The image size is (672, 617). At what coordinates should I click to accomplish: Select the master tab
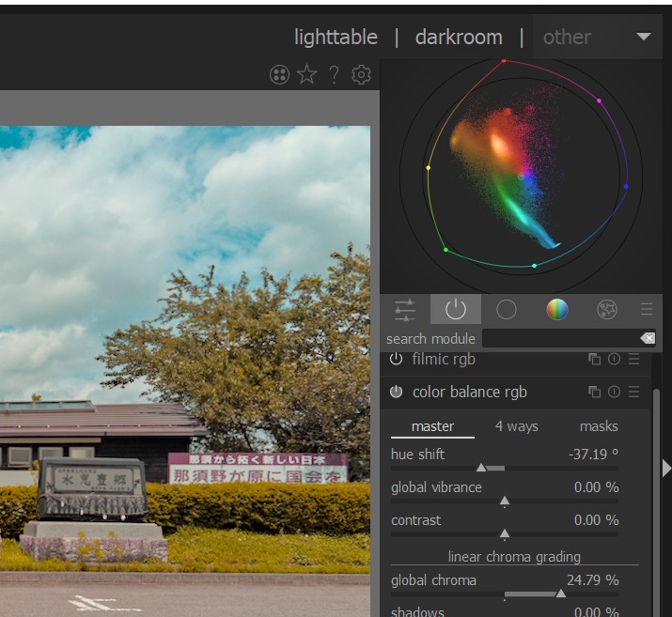tap(432, 426)
